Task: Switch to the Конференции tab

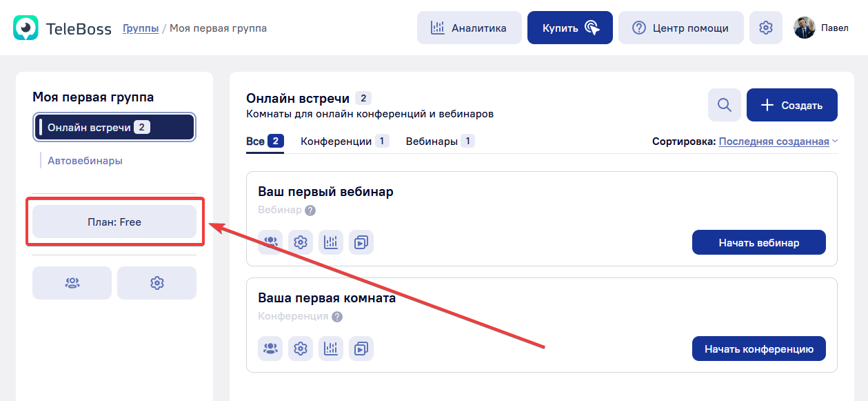Action: [344, 141]
